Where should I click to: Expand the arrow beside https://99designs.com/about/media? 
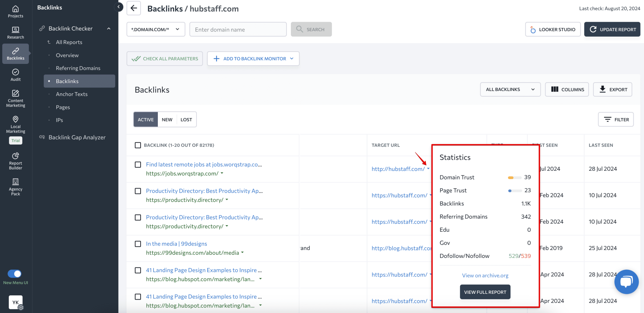tap(242, 253)
